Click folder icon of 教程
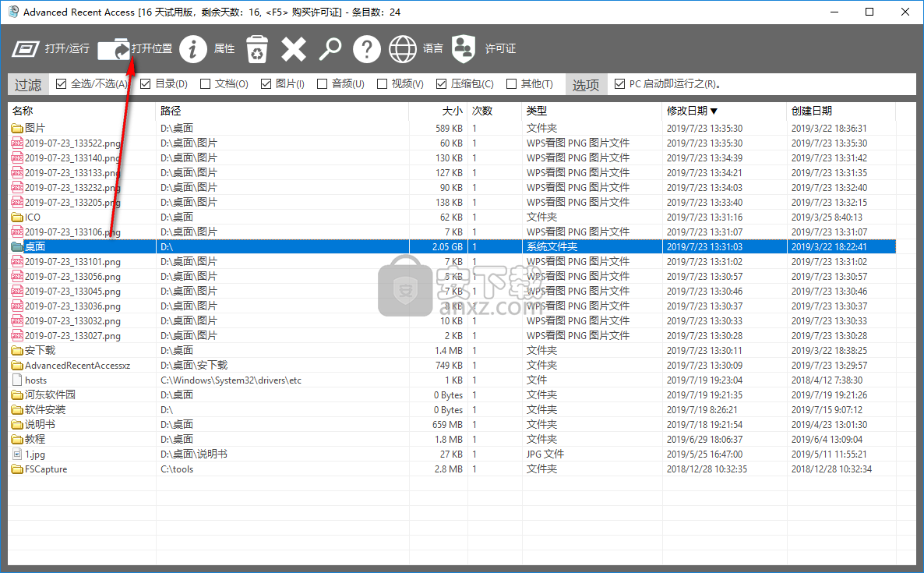 coord(17,439)
